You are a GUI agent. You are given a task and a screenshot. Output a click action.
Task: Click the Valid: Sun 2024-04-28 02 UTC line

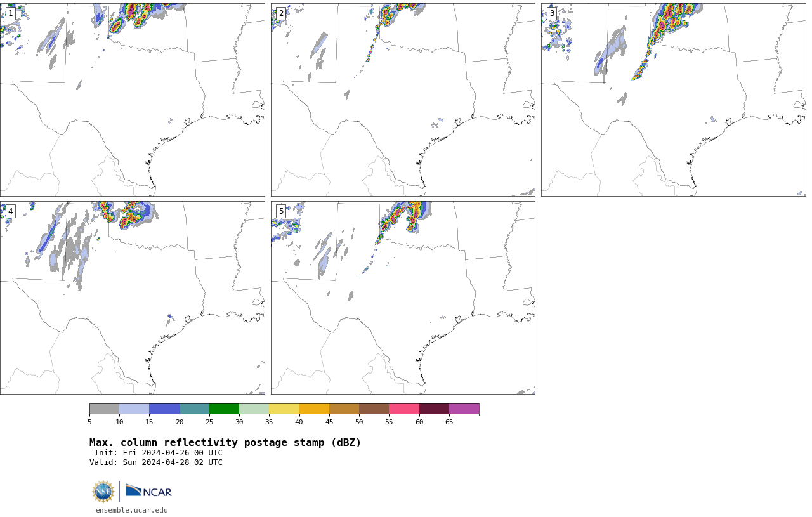click(x=156, y=462)
